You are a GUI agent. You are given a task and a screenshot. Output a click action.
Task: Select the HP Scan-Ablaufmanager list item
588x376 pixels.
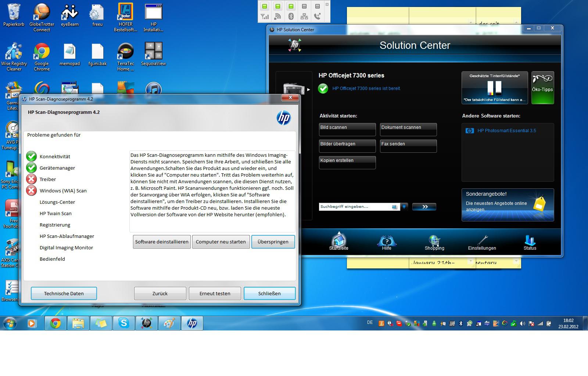click(x=67, y=236)
